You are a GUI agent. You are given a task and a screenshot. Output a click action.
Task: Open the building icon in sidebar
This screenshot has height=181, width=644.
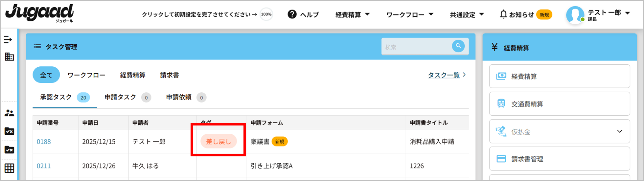[9, 57]
